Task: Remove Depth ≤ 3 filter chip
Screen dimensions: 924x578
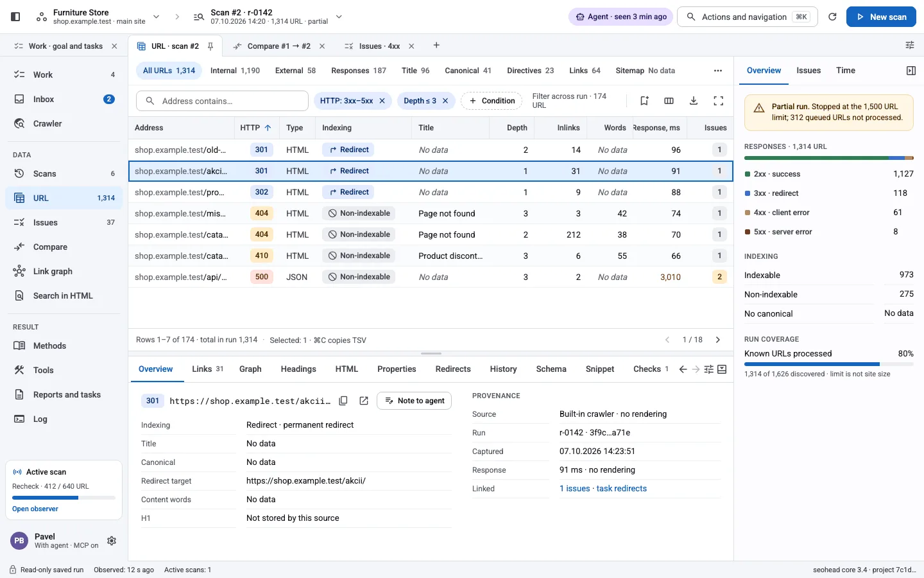Action: (x=445, y=101)
